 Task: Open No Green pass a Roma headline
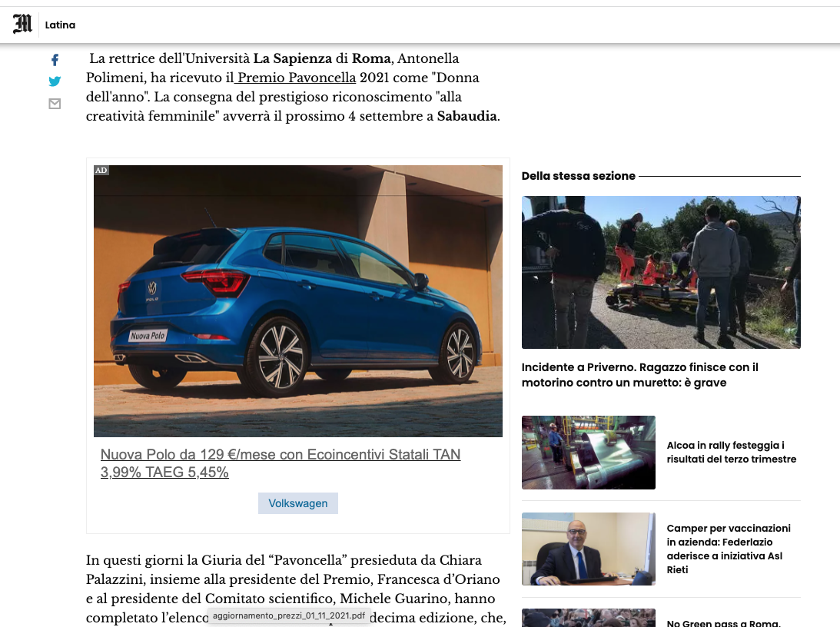point(724,622)
